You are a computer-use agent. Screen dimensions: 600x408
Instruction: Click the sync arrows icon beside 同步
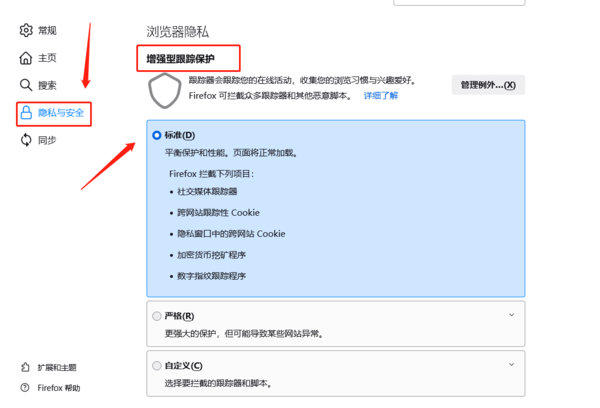click(x=26, y=140)
